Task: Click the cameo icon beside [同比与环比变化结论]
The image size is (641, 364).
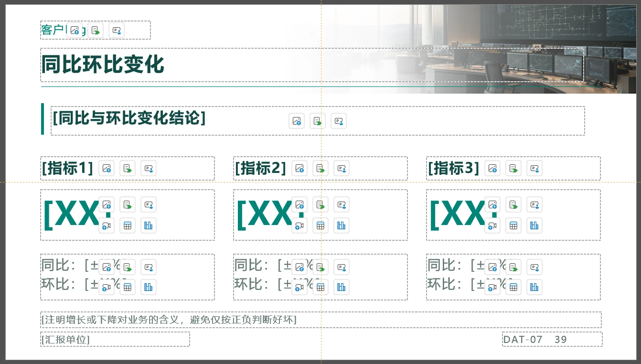Action: [x=339, y=121]
